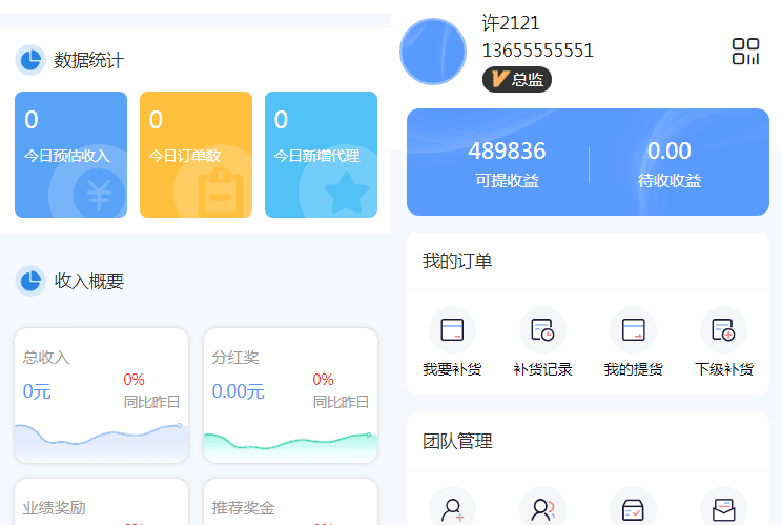Open the 分红奖 dividend chart card
The width and height of the screenshot is (782, 525).
click(290, 395)
